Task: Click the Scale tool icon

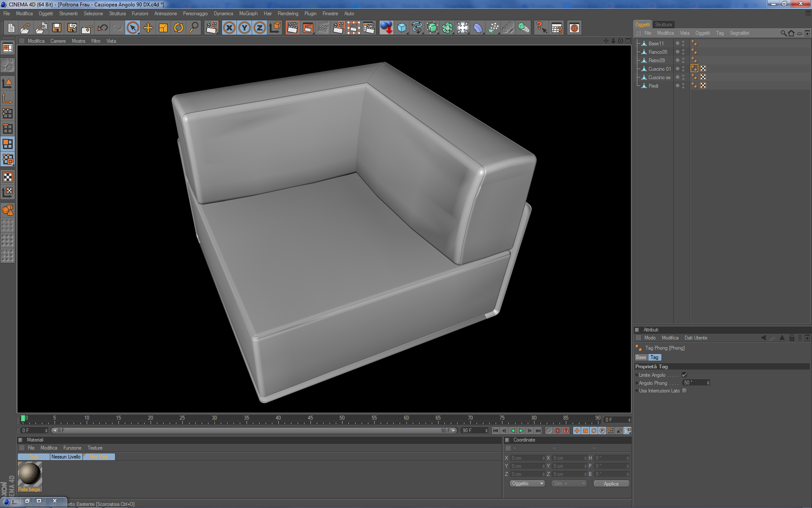Action: 163,28
